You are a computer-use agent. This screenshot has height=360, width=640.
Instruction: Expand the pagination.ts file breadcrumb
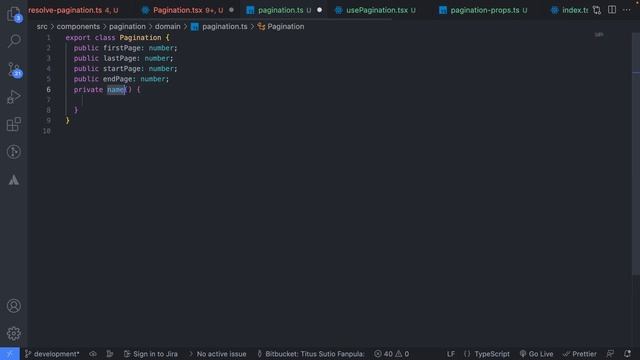220,27
